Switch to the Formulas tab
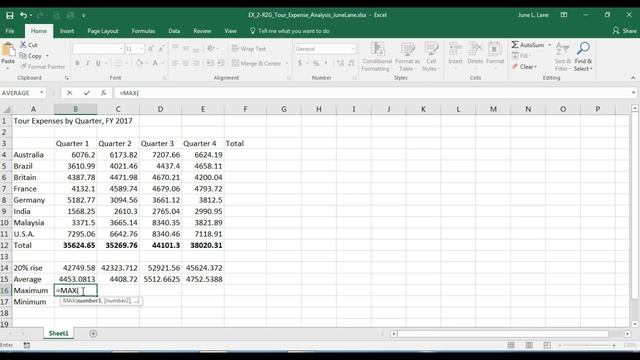Image resolution: width=640 pixels, height=360 pixels. pyautogui.click(x=143, y=31)
